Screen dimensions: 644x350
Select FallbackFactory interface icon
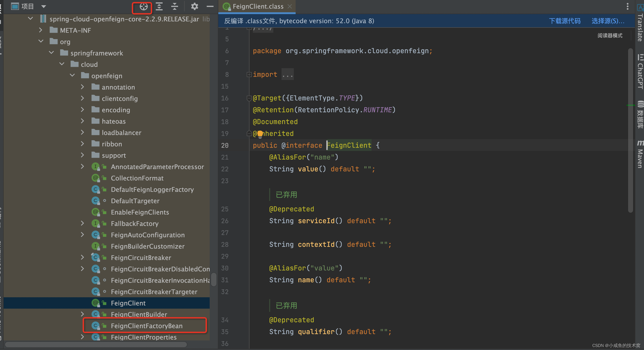point(96,223)
